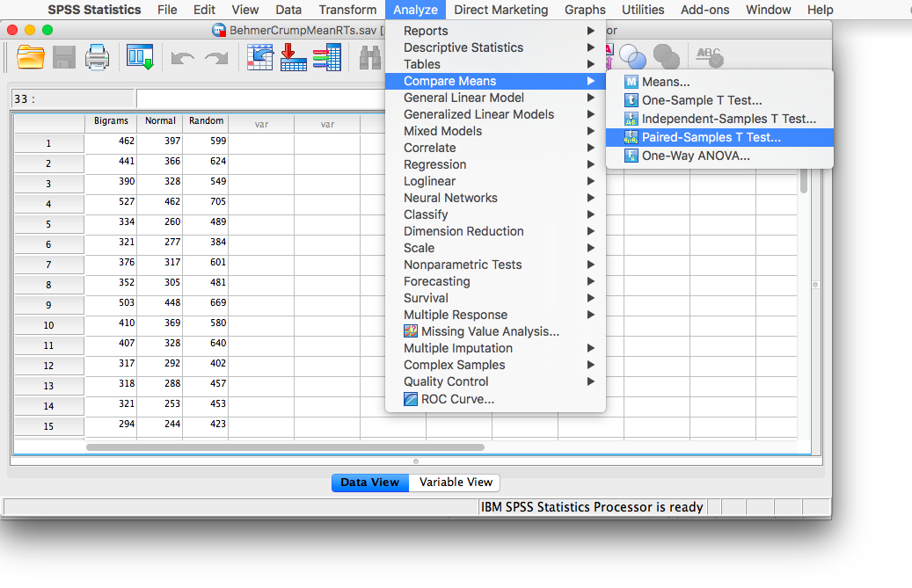The width and height of the screenshot is (912, 588).
Task: Open the Utilities menu
Action: click(x=643, y=10)
